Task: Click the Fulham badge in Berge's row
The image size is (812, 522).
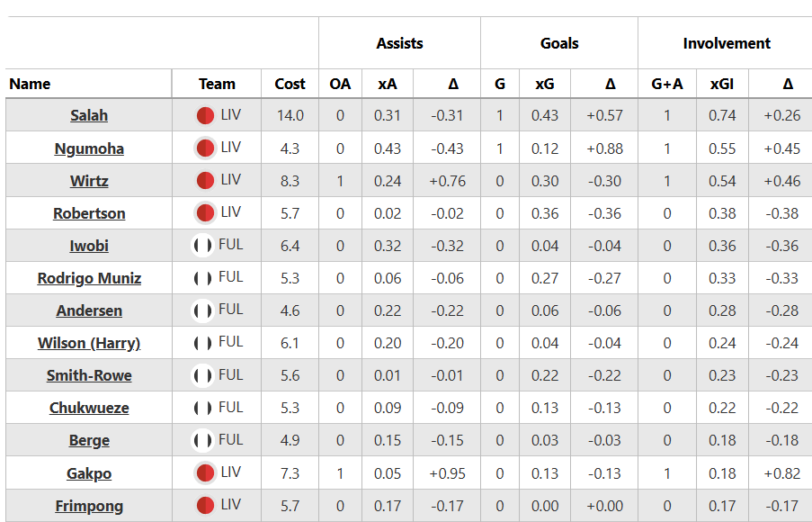Action: click(203, 440)
